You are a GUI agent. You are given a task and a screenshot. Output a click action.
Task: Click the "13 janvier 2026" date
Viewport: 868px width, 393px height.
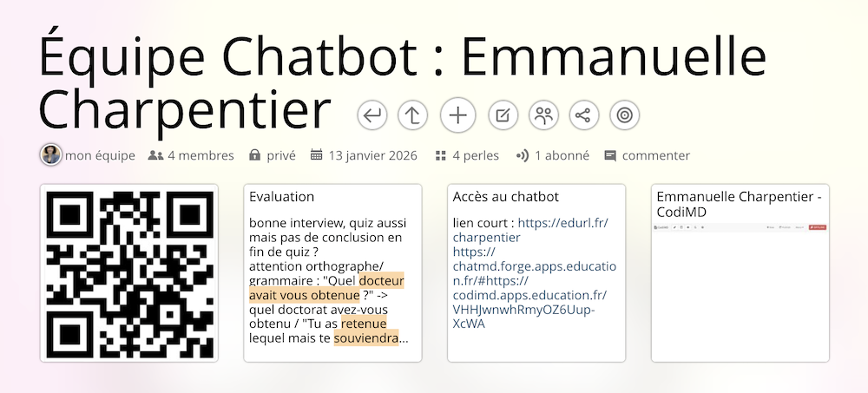364,156
